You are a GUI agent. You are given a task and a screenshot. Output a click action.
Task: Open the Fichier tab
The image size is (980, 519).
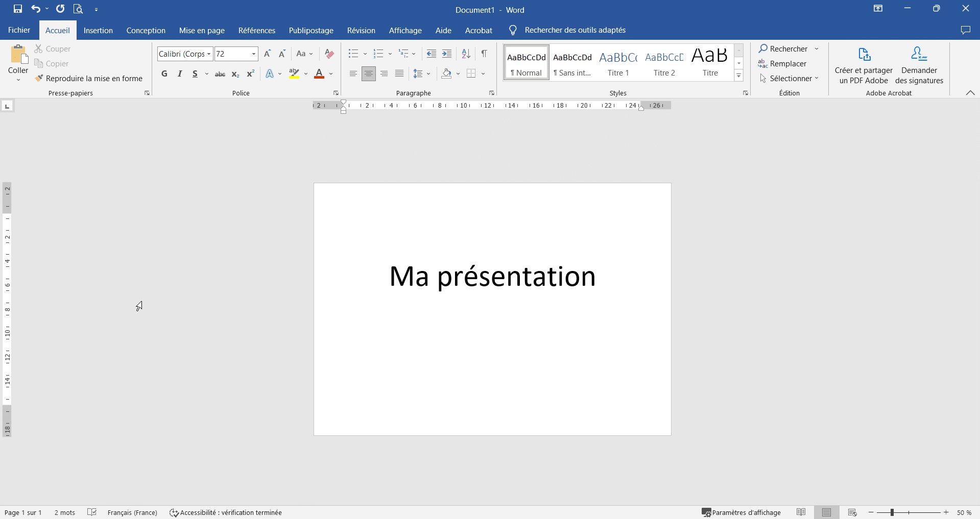(x=19, y=30)
